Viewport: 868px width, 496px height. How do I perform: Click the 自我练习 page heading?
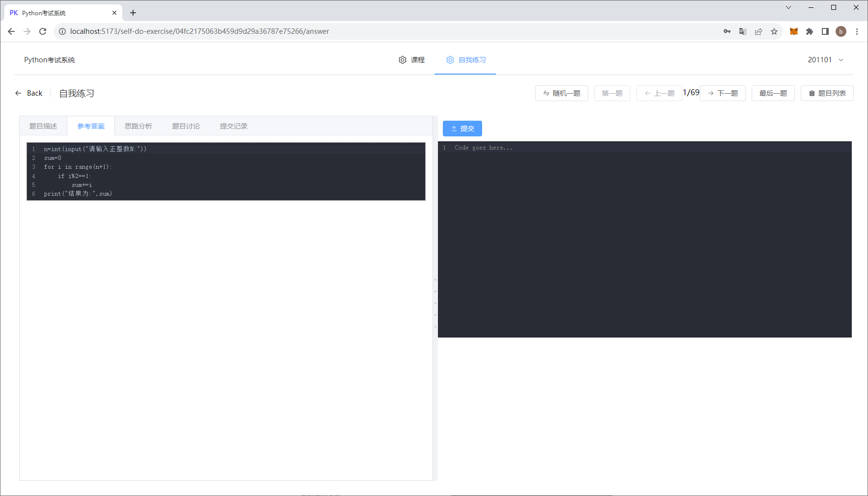pos(77,93)
